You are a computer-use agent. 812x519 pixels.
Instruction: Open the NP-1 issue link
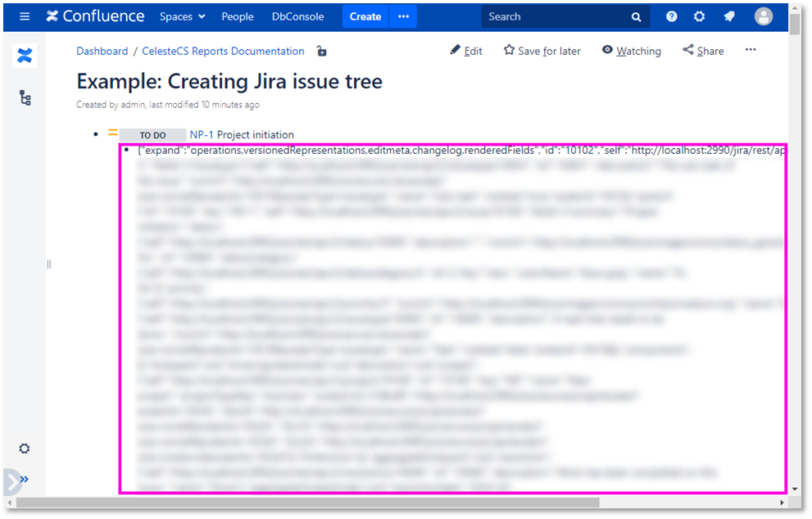pos(202,134)
